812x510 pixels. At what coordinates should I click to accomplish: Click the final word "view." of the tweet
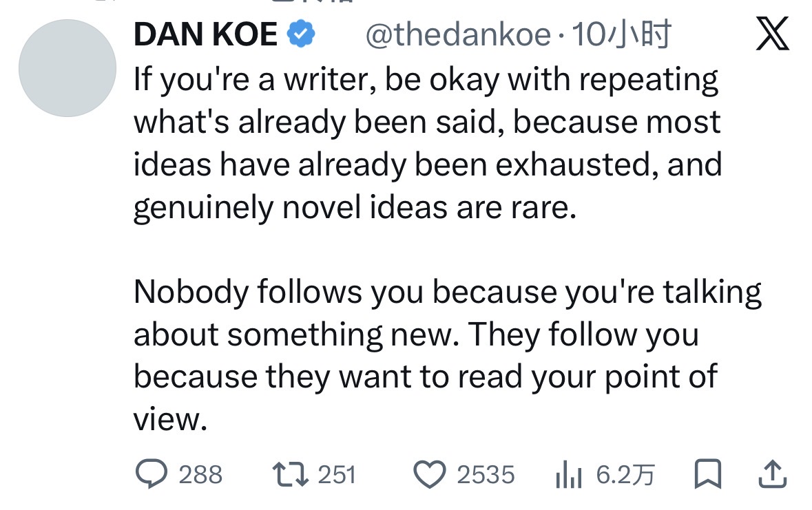point(170,420)
